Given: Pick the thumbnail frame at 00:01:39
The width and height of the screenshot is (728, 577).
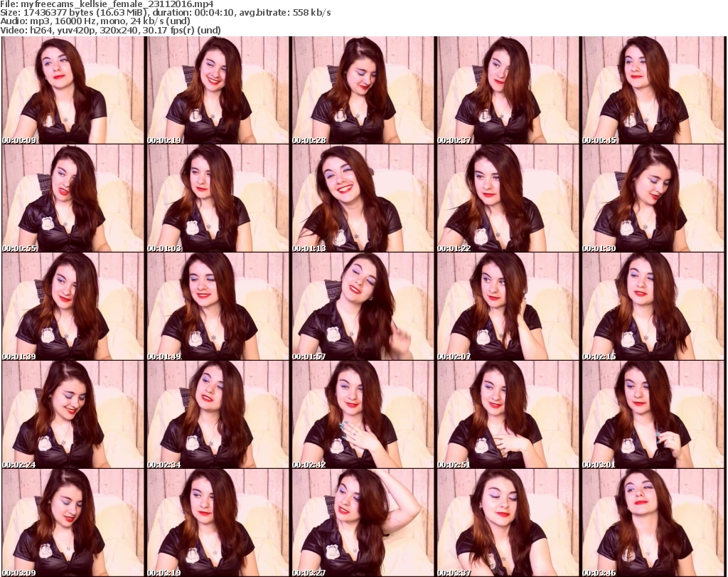Looking at the screenshot, I should [73, 307].
